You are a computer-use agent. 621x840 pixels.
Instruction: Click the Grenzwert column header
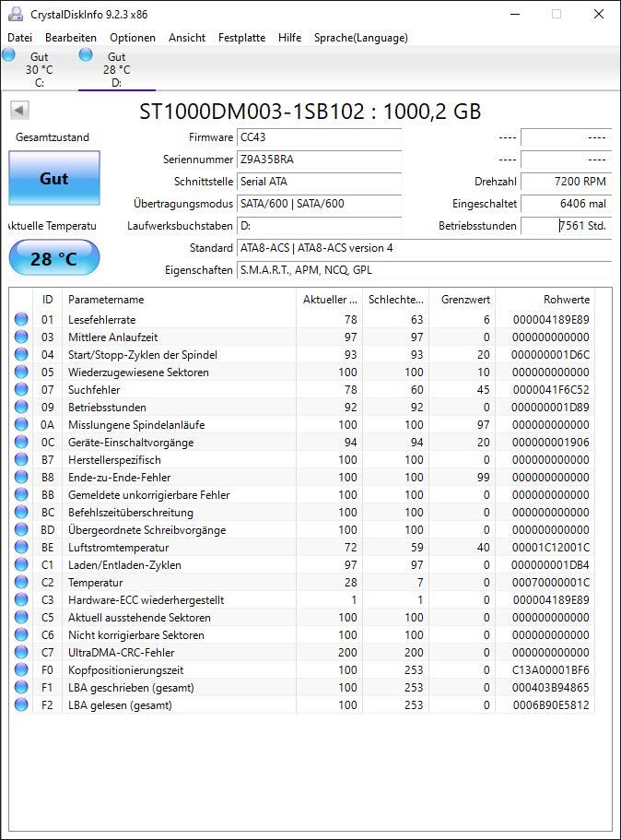coord(462,300)
